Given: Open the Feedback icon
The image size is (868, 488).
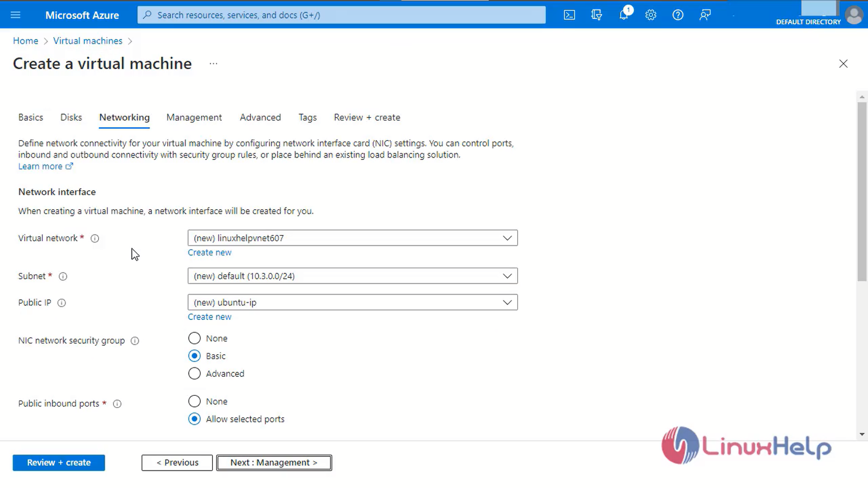Looking at the screenshot, I should (705, 15).
